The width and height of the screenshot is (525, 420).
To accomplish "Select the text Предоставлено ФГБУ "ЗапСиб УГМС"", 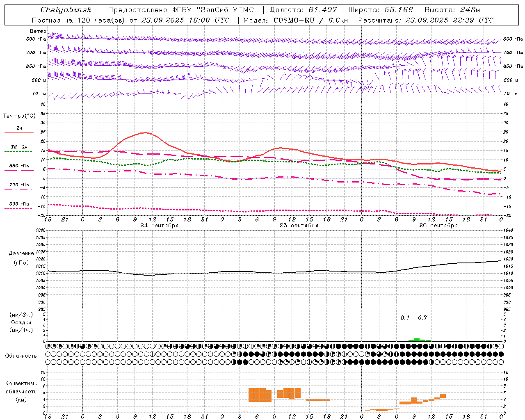I will (183, 10).
